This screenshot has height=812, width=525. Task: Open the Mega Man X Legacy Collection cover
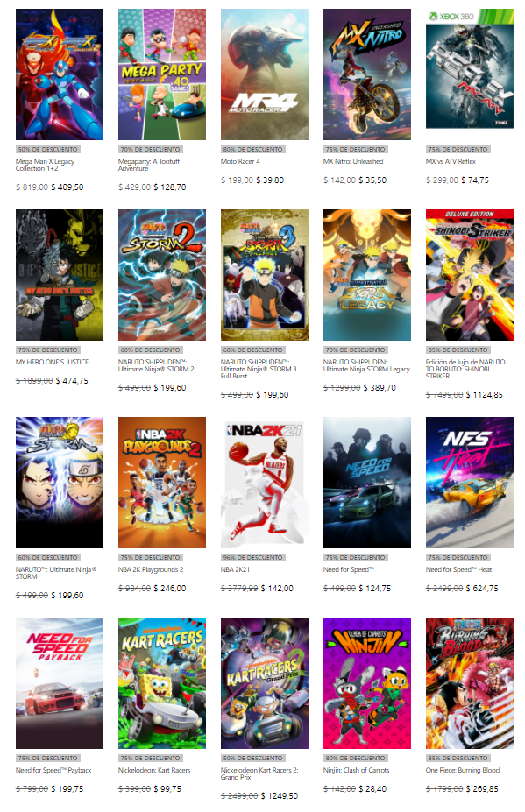[x=59, y=74]
